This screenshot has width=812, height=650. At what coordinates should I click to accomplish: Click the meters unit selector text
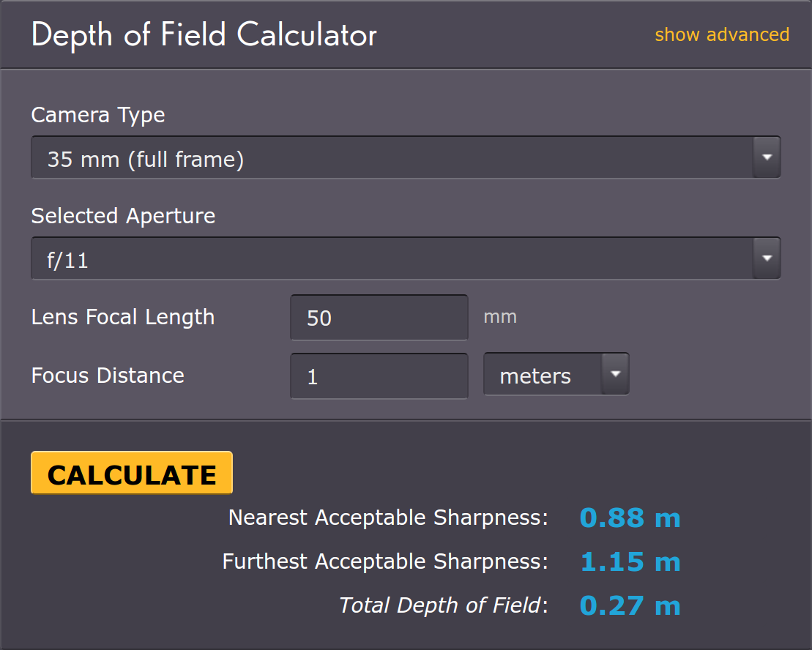535,376
